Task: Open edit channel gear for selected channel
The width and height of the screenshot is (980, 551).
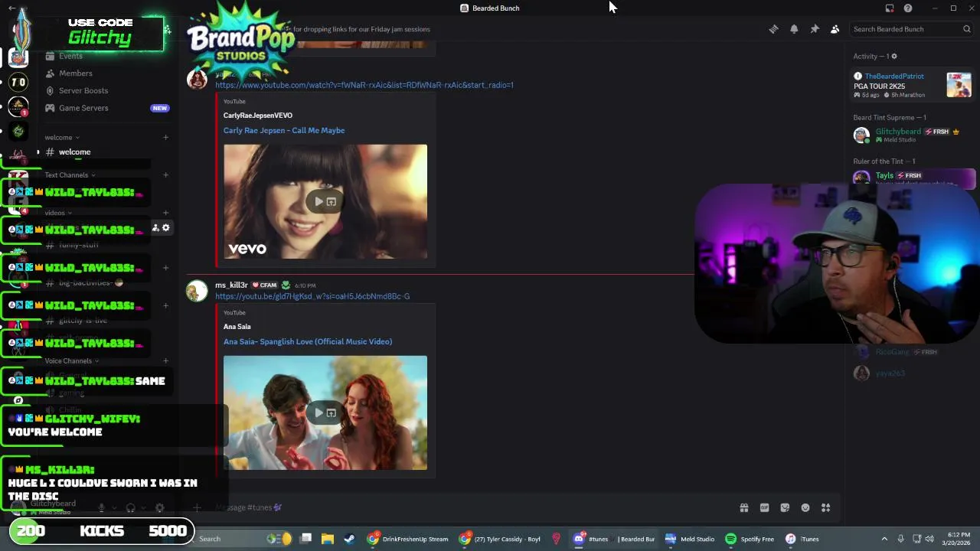Action: point(165,228)
